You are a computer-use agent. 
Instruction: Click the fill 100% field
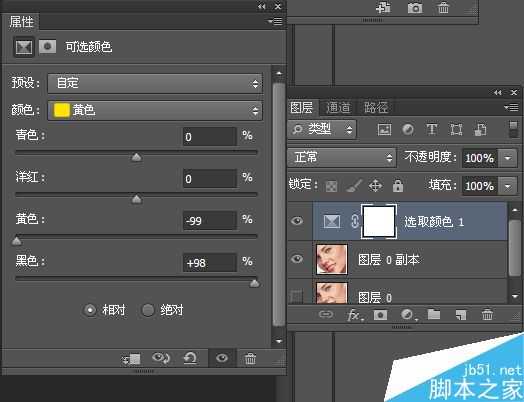pyautogui.click(x=480, y=186)
